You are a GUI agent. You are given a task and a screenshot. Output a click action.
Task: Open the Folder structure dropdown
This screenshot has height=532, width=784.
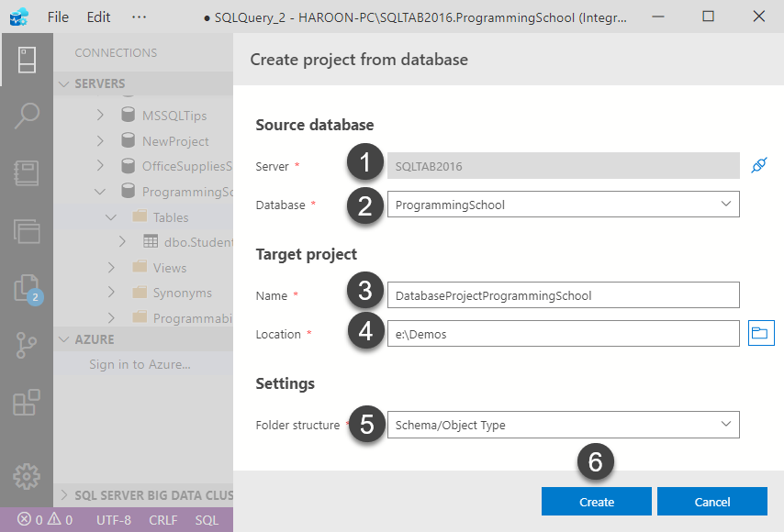coord(563,425)
